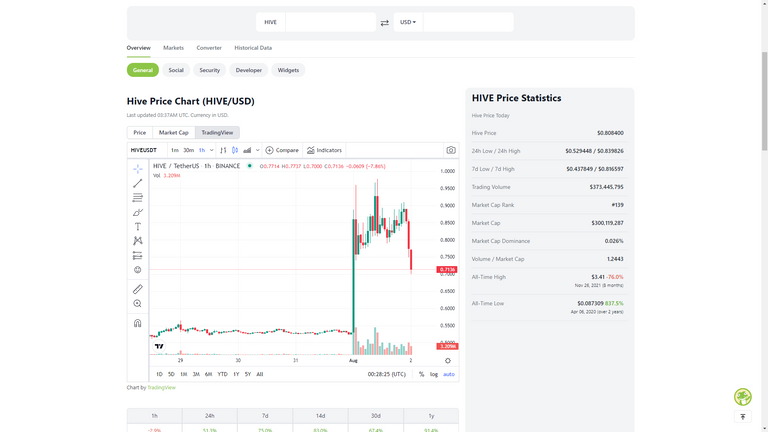The image size is (768, 432).
Task: Take a chart snapshot with camera icon
Action: pyautogui.click(x=451, y=150)
